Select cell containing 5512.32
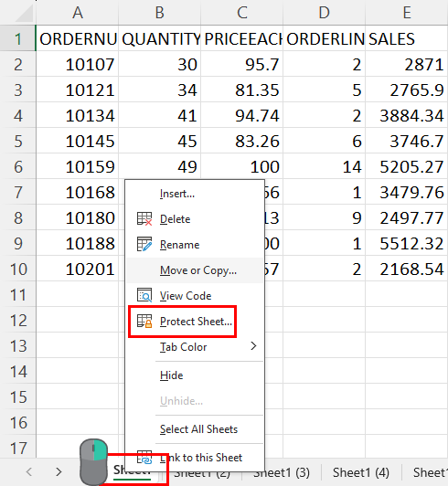The width and height of the screenshot is (448, 486). [x=407, y=243]
